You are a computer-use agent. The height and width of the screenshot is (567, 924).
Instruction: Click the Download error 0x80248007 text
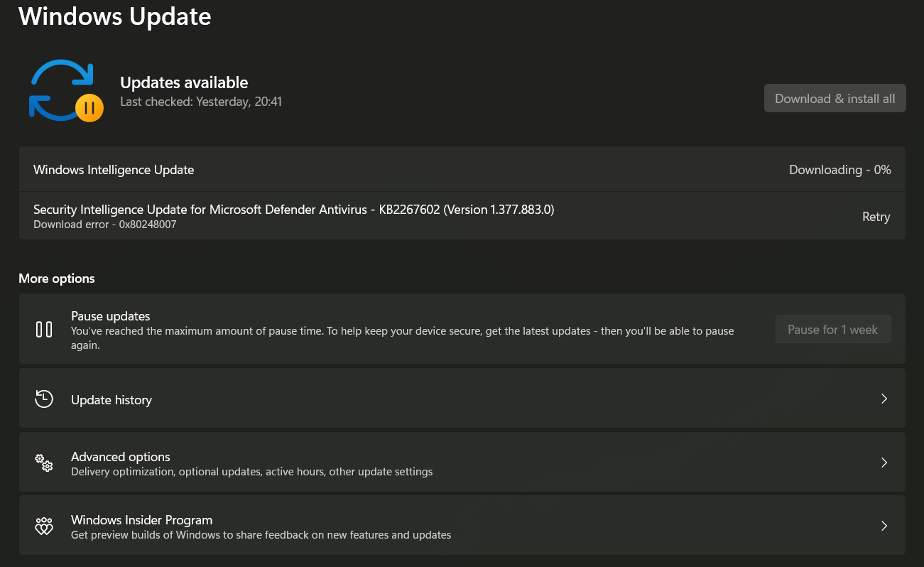click(x=105, y=225)
